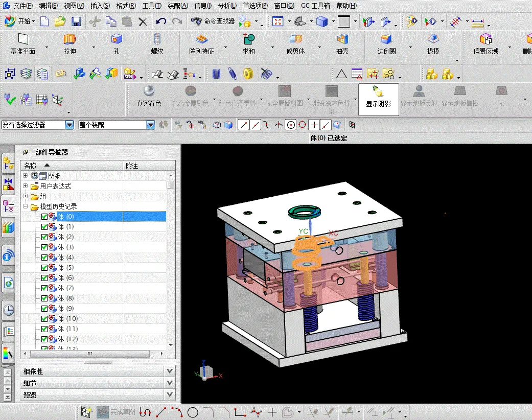Select the 体 (10) tree row

[94, 318]
